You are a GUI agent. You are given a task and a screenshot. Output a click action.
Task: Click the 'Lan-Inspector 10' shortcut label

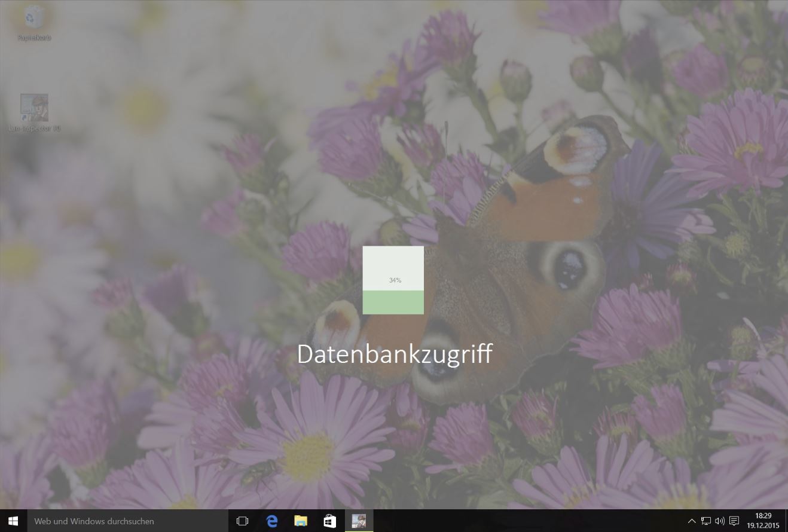[x=33, y=127]
